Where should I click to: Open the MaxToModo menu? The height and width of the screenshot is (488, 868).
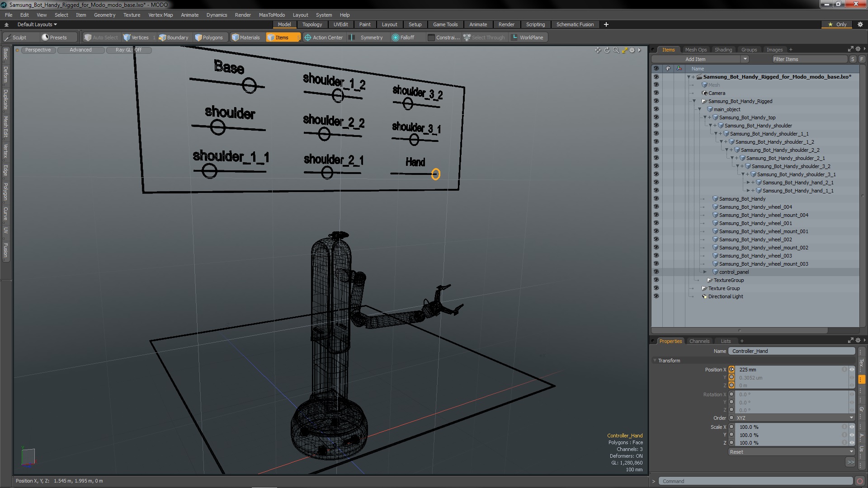272,15
